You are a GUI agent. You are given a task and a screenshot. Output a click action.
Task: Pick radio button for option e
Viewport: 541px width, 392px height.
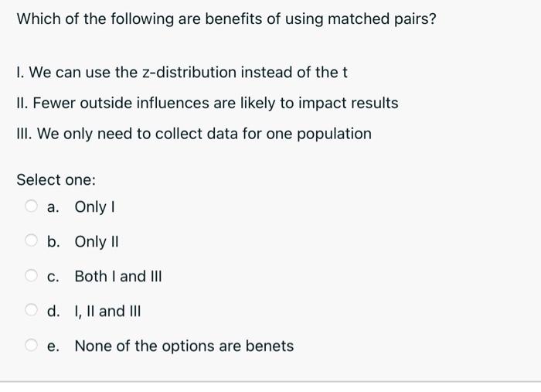pyautogui.click(x=31, y=345)
